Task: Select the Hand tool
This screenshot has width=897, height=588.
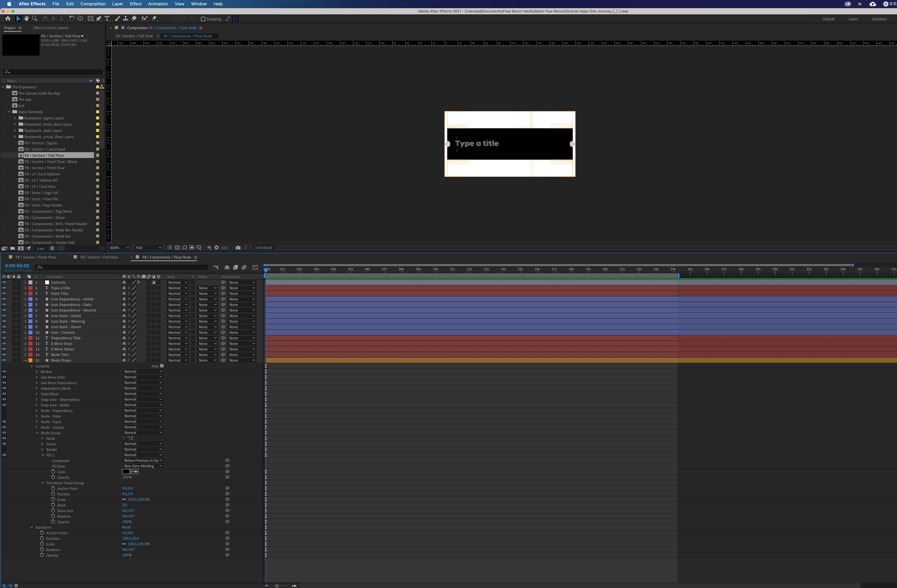Action: tap(26, 18)
